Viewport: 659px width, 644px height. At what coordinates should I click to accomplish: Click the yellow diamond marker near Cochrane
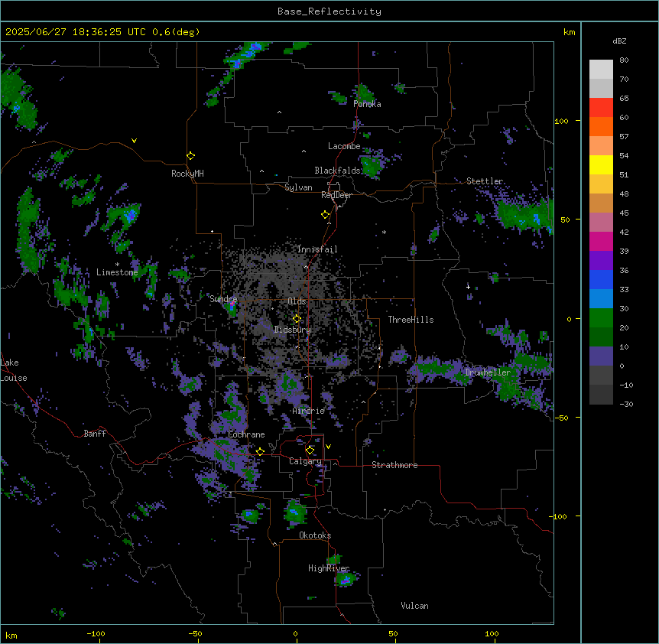tap(260, 451)
